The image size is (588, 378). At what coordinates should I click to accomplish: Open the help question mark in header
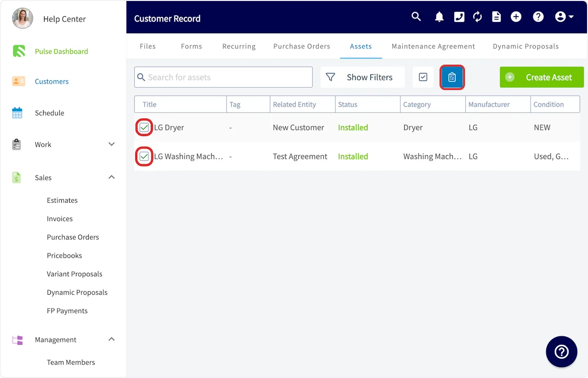(x=539, y=17)
